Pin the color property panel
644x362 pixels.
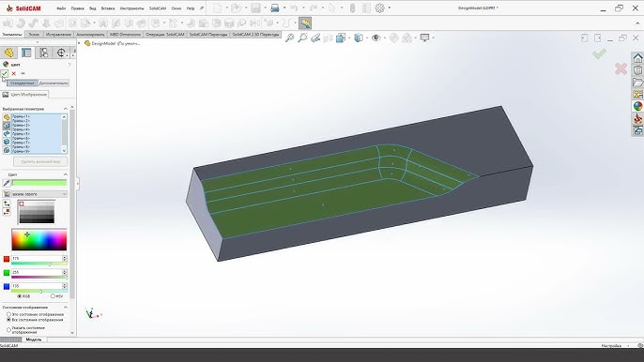(x=23, y=73)
